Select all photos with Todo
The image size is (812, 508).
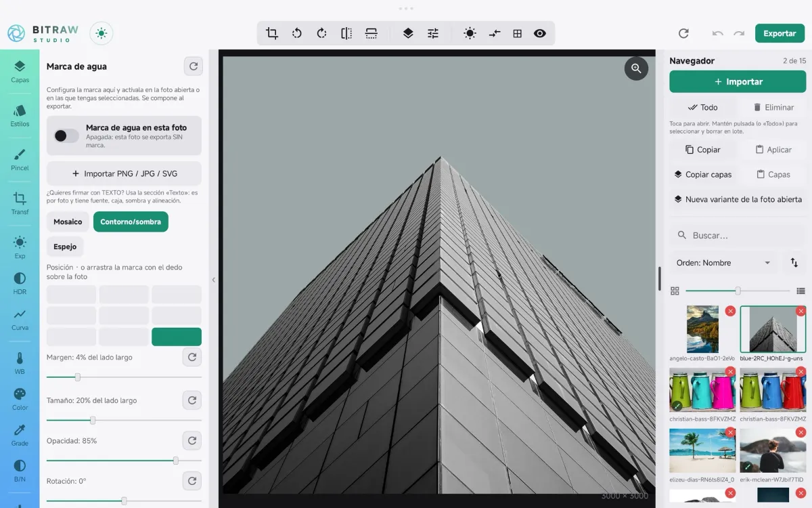[702, 107]
